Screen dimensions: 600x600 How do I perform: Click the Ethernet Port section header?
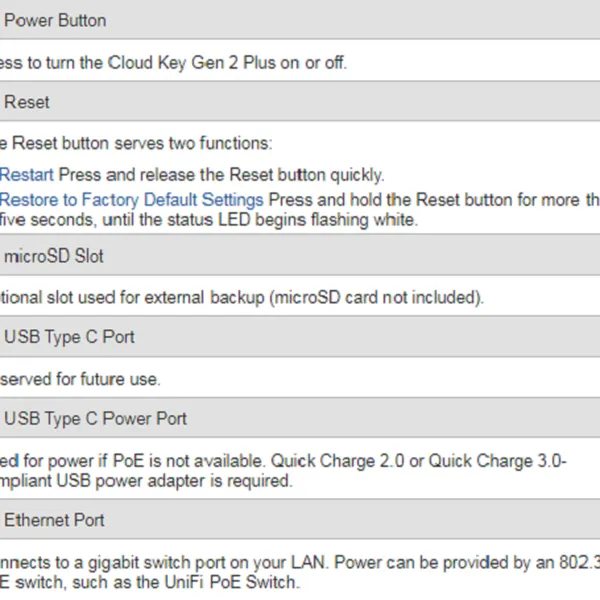pos(55,520)
